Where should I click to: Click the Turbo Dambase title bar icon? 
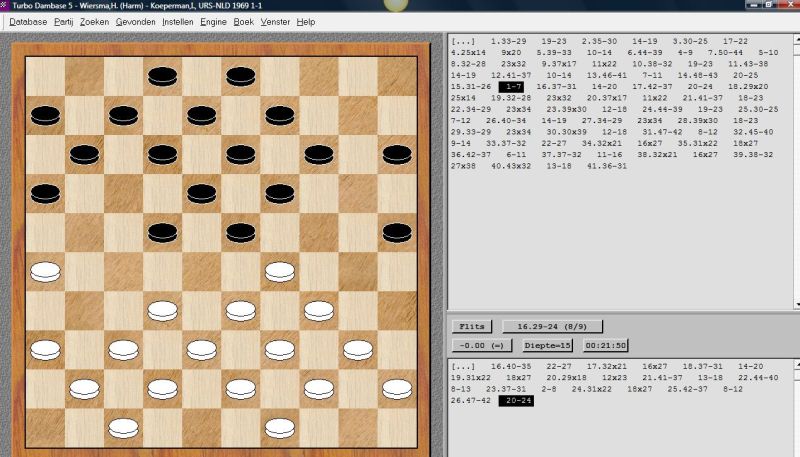coord(6,6)
